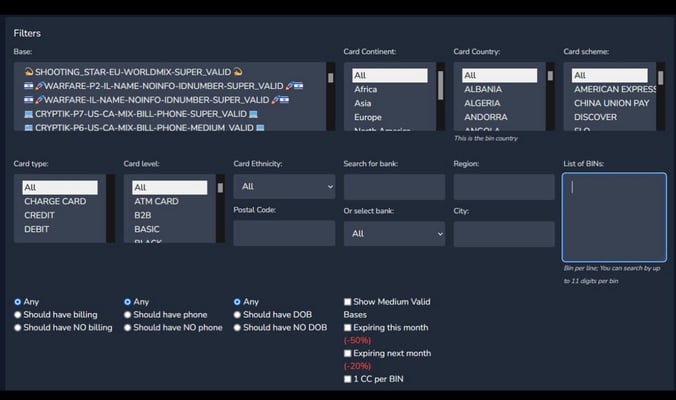This screenshot has width=676, height=400.
Task: Select Any radio above Should have DOB
Action: click(237, 302)
